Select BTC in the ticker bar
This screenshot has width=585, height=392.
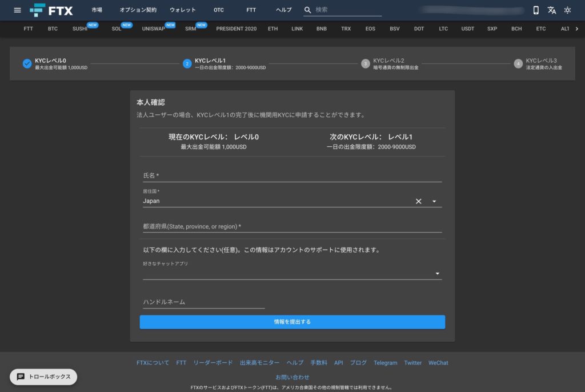(x=53, y=29)
